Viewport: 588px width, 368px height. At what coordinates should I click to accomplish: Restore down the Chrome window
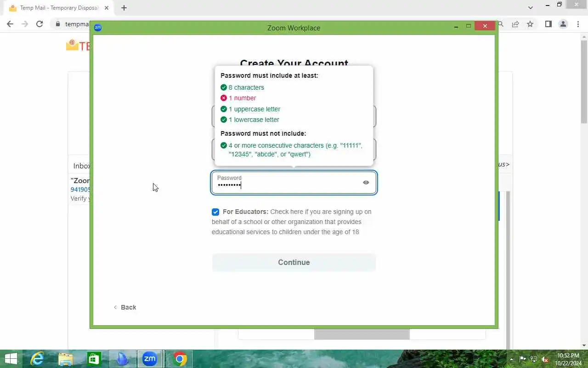(x=559, y=5)
